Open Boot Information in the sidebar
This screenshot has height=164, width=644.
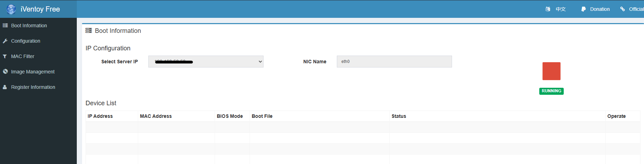point(29,26)
